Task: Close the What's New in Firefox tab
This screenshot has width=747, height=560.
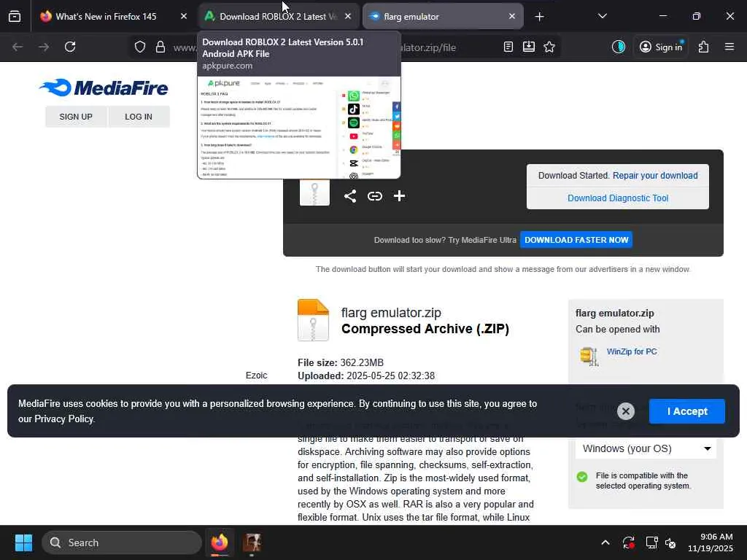Action: click(x=183, y=16)
